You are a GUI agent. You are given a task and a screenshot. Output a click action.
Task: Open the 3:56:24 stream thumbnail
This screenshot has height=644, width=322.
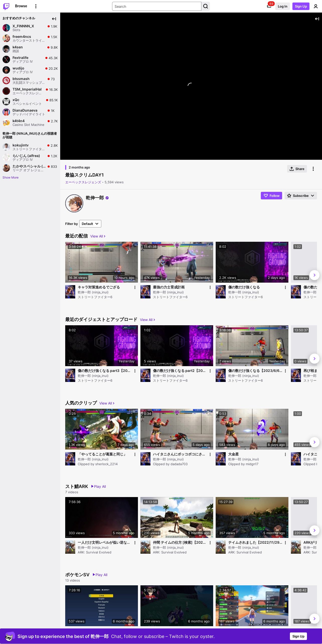[102, 262]
